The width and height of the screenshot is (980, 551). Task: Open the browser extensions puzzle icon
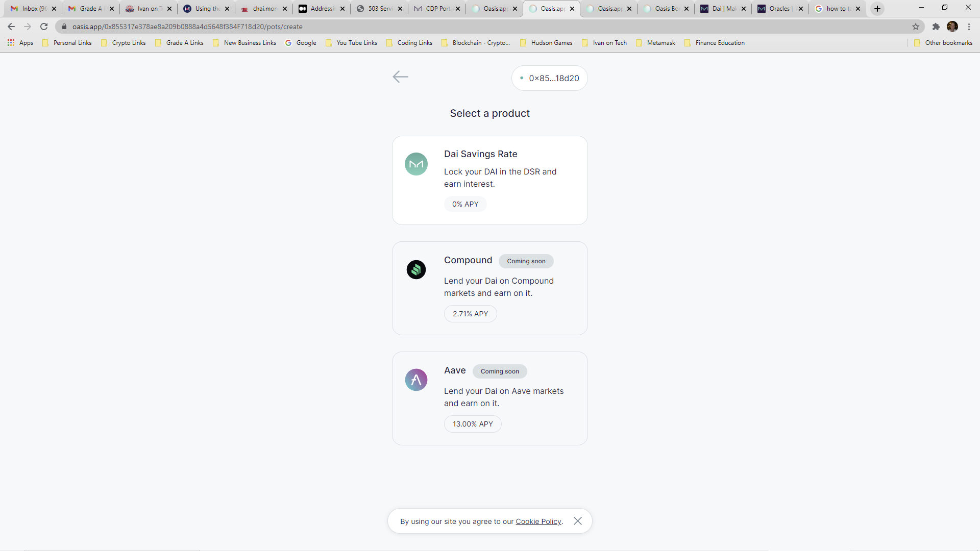pyautogui.click(x=936, y=27)
